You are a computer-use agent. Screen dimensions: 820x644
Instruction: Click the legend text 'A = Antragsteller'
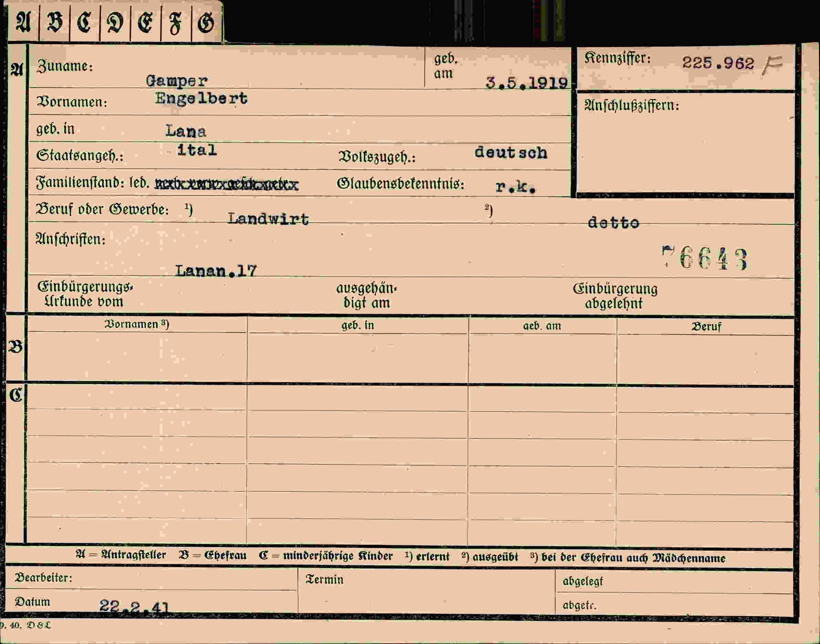121,555
